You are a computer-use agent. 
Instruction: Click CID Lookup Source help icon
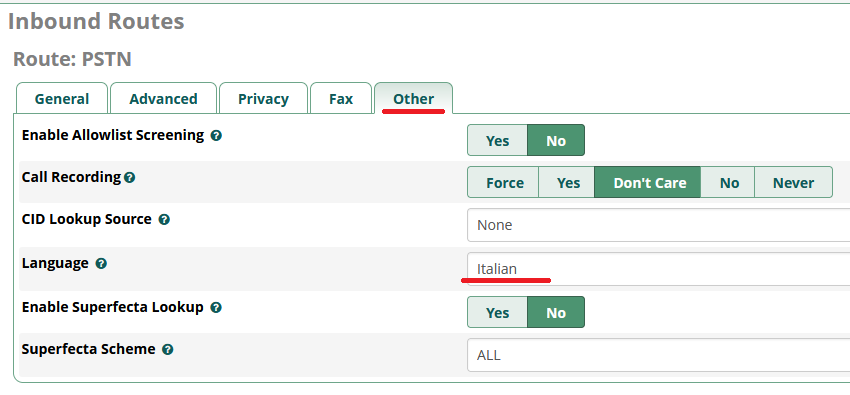[164, 220]
